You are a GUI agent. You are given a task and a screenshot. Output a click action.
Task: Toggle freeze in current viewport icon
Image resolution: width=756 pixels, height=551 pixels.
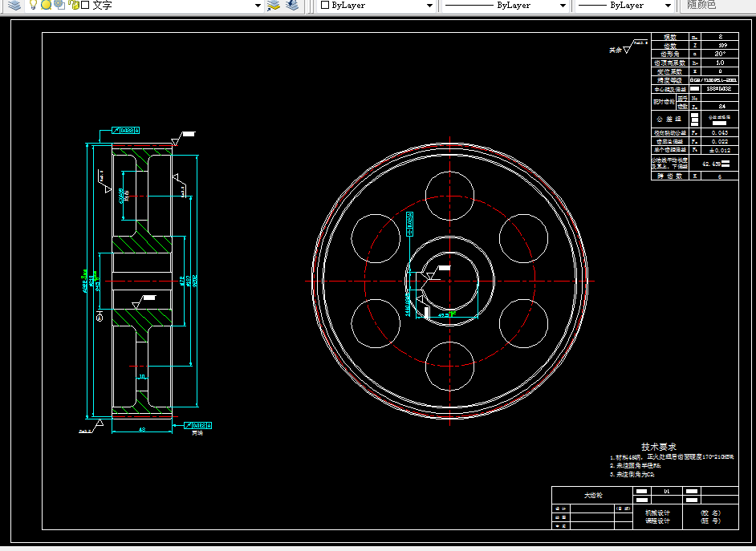59,6
